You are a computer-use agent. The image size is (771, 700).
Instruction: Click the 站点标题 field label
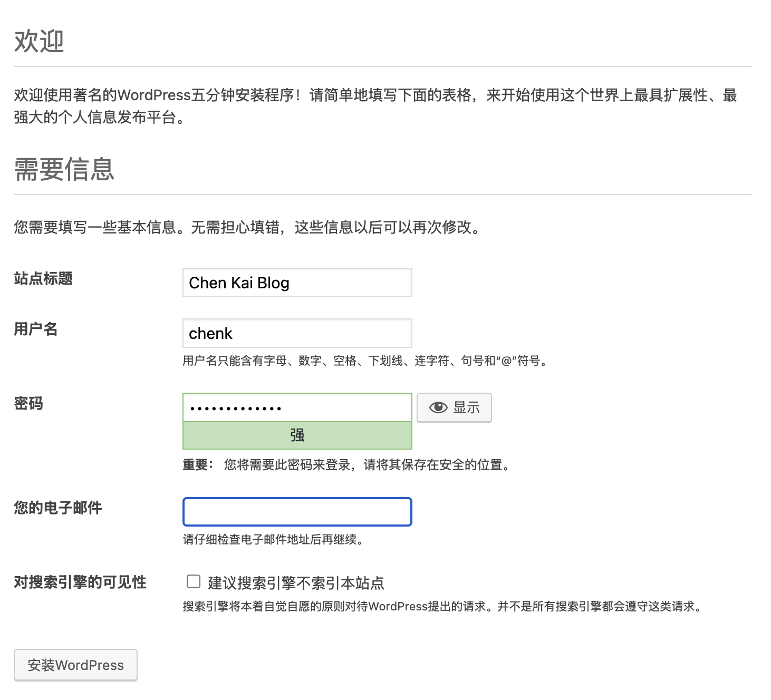[x=43, y=278]
